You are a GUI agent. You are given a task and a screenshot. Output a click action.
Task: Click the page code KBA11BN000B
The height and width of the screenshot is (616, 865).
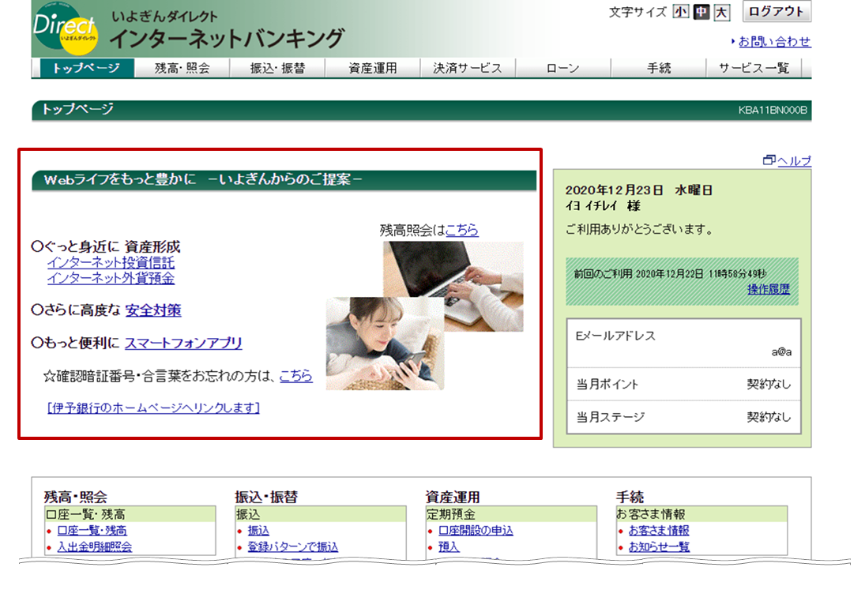(773, 111)
